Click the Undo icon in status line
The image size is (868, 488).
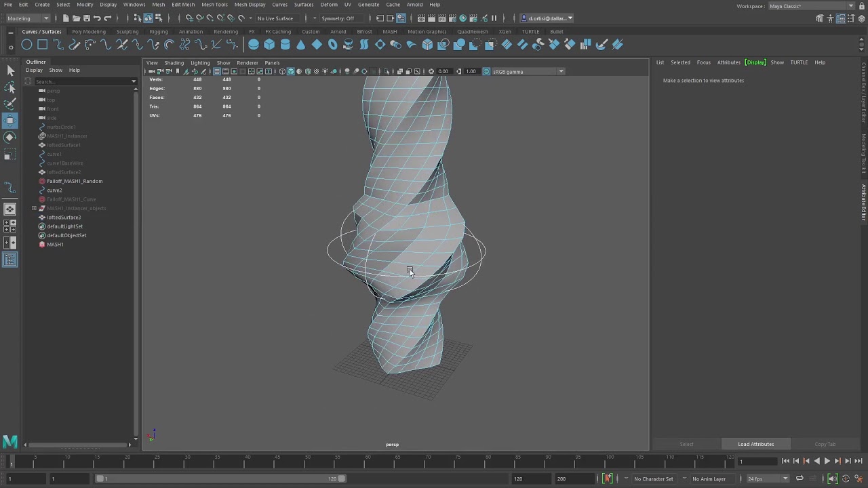(x=97, y=18)
